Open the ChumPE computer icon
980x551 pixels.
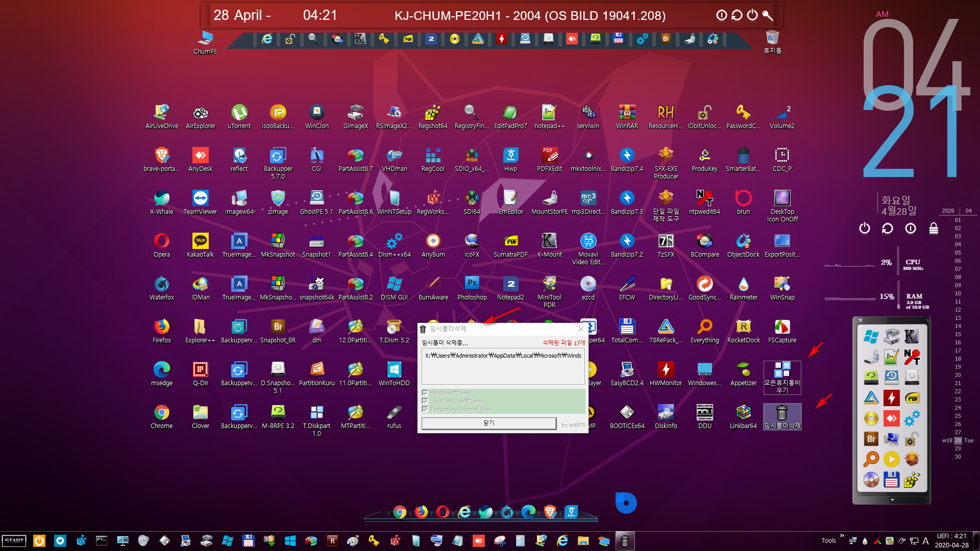205,43
